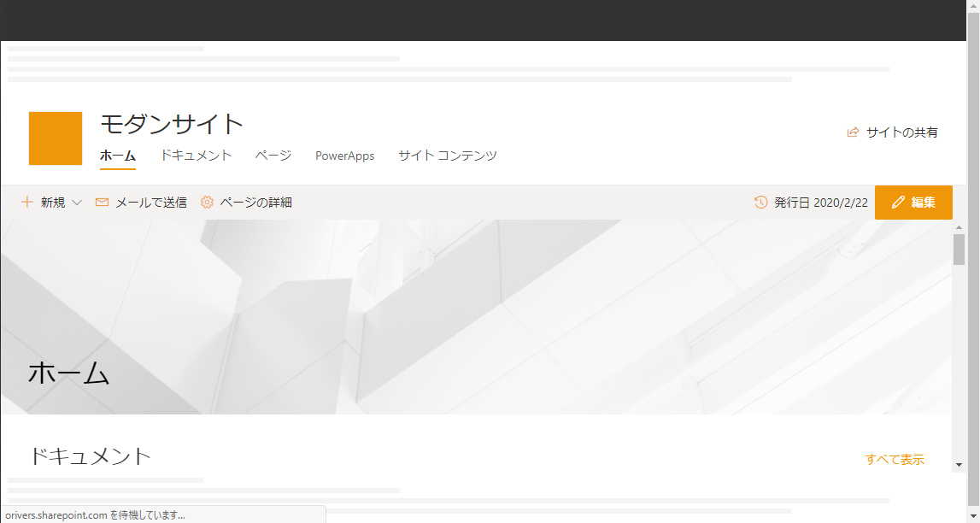Click the すべて表示 link

coord(895,460)
